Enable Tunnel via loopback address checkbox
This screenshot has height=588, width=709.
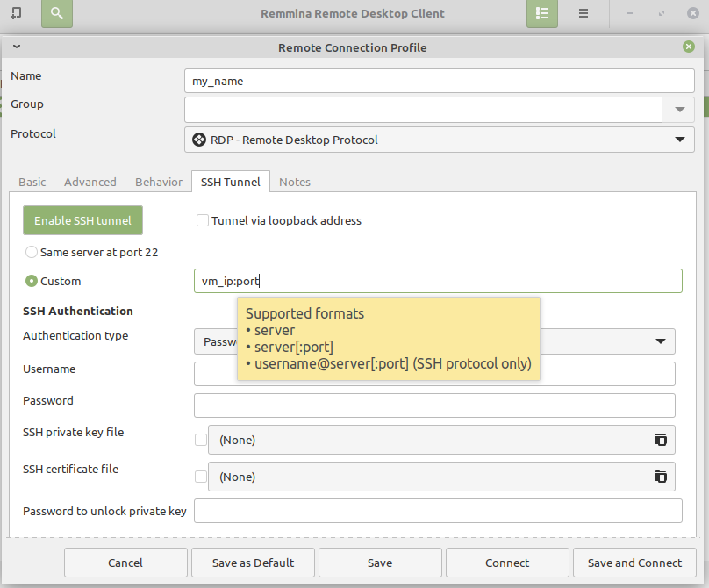[203, 220]
